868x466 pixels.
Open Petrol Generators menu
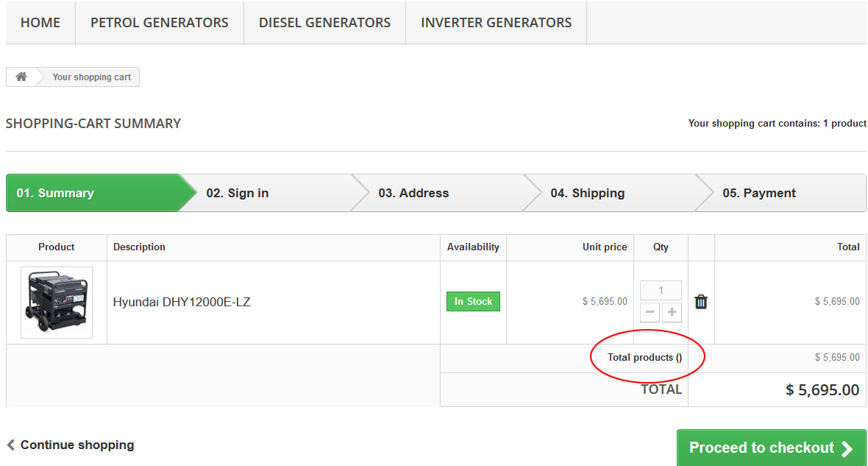click(x=160, y=23)
